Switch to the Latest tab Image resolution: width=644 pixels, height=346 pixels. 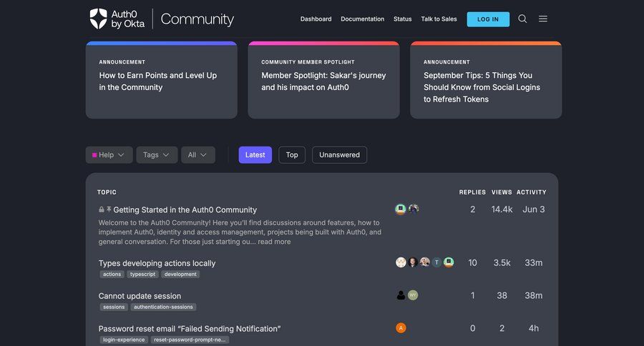point(255,154)
